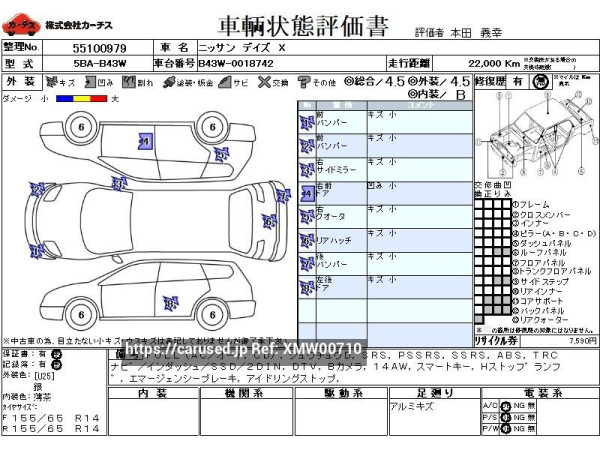Click the circled OK for P/W
600x450 pixels.
click(505, 429)
